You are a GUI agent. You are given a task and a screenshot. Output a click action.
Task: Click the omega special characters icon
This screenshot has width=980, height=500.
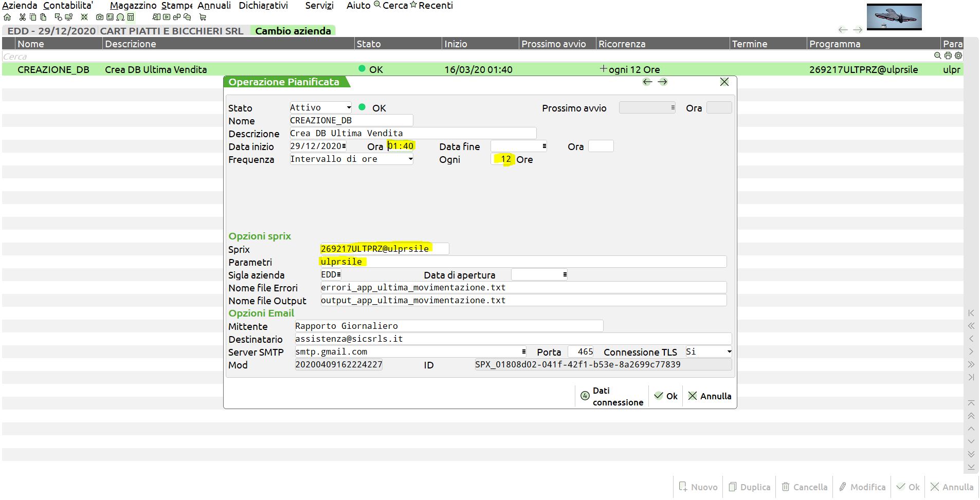click(x=120, y=17)
